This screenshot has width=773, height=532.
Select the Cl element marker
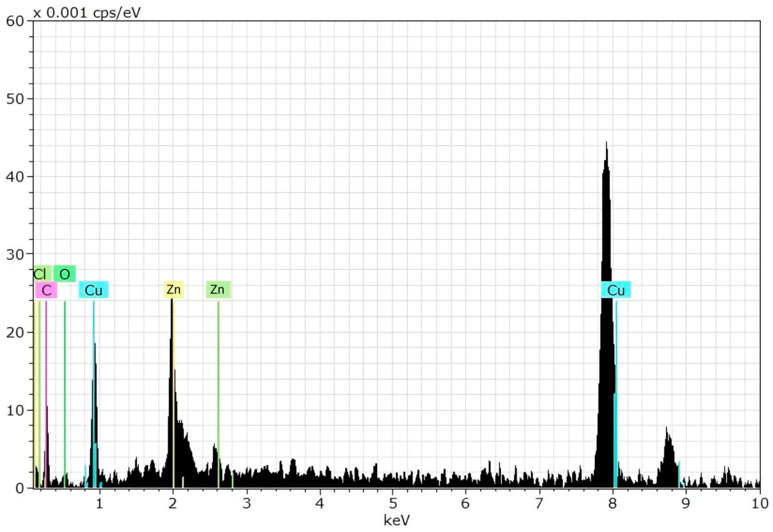tap(40, 274)
